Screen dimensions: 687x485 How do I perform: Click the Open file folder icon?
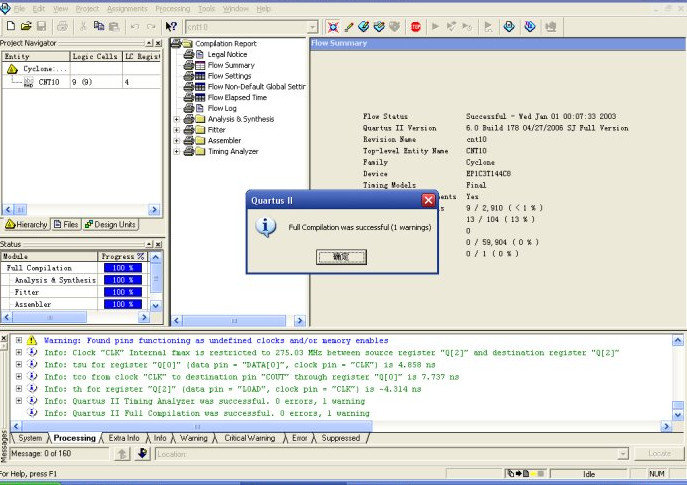[26, 26]
